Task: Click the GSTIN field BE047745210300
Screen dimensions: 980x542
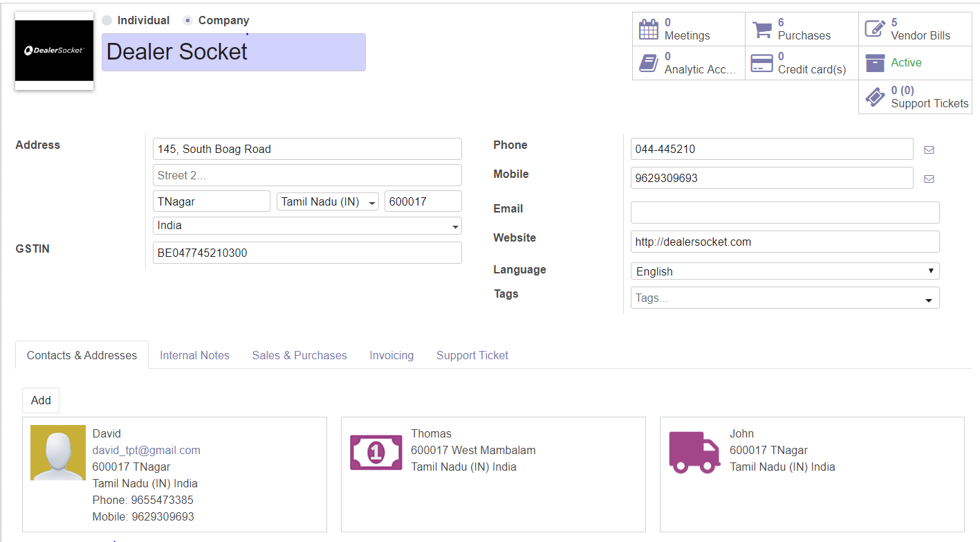Action: pos(307,253)
